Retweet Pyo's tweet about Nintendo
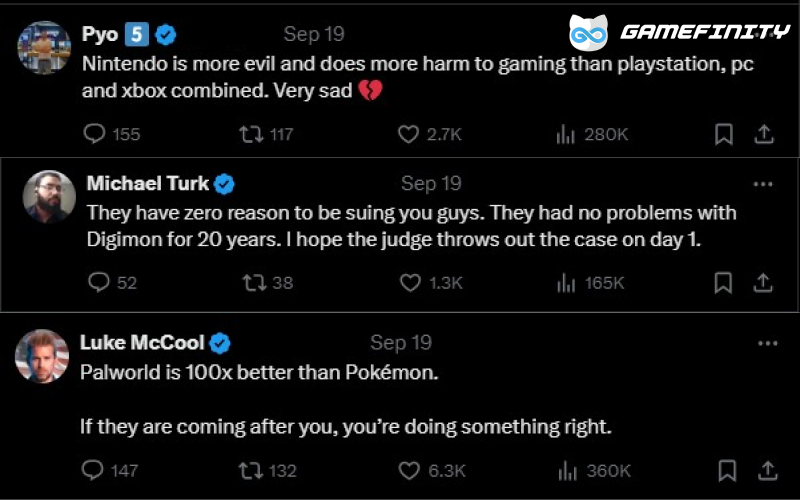Image resolution: width=800 pixels, height=500 pixels. 250,134
